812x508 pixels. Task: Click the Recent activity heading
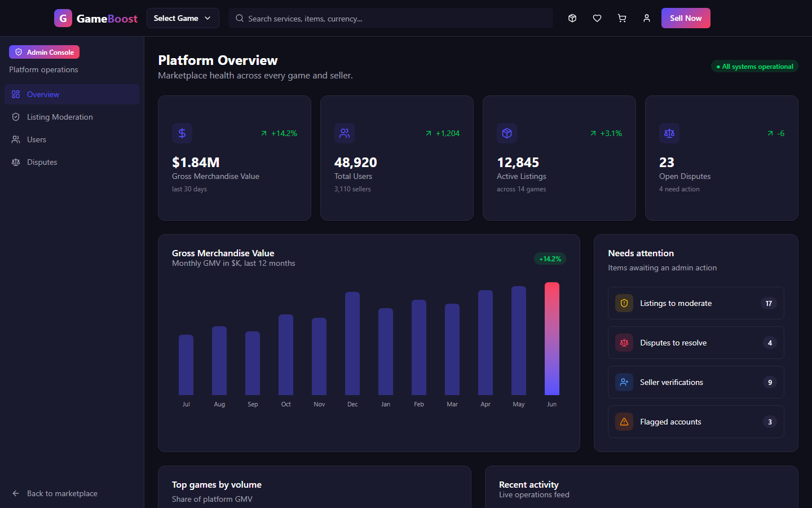tap(529, 485)
